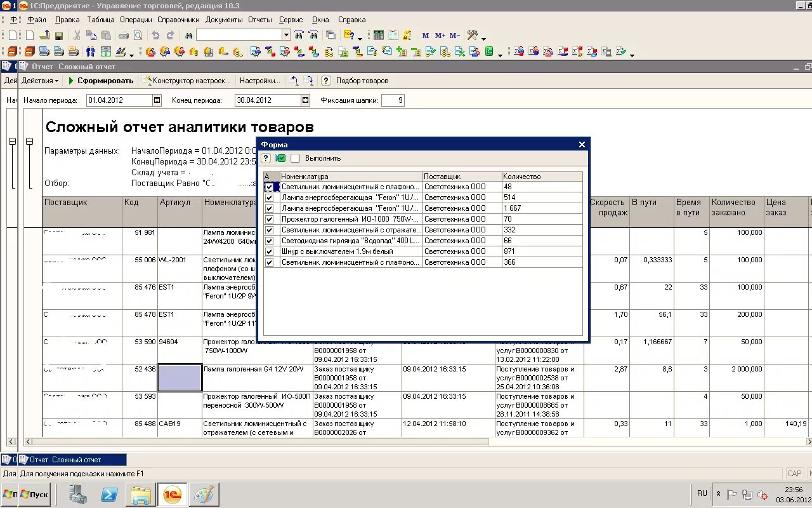Open the Calculator icon in top toolbar
Screen dimensions: 812x508
tap(379, 36)
